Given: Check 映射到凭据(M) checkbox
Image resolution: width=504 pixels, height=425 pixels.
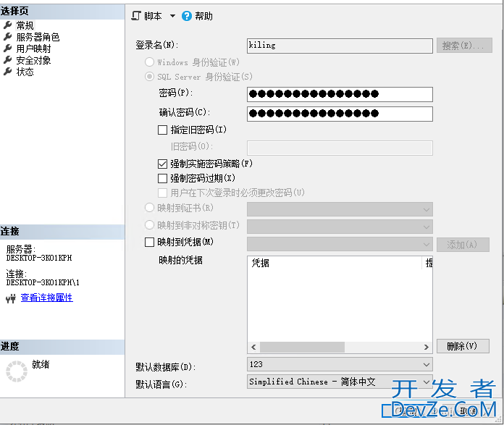Looking at the screenshot, I should (149, 242).
